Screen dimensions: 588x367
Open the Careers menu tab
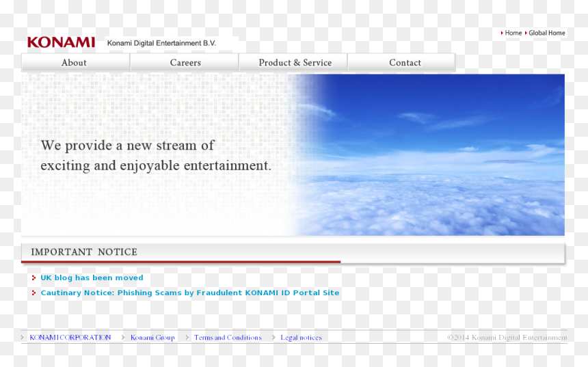(184, 63)
